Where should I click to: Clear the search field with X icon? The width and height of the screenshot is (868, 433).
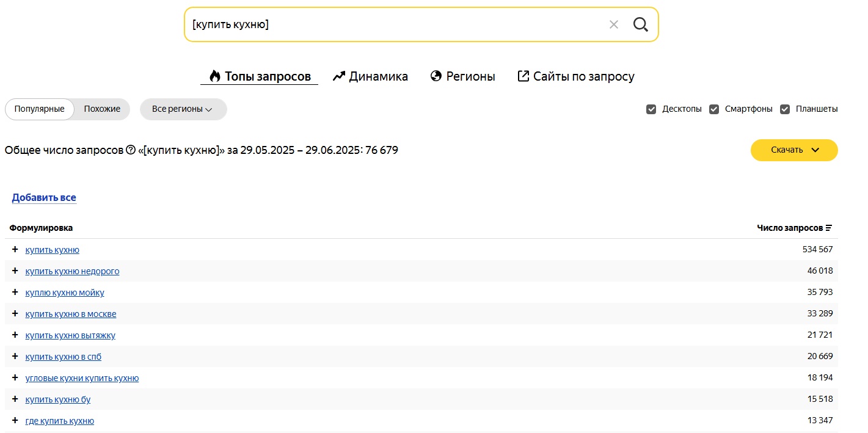click(614, 24)
